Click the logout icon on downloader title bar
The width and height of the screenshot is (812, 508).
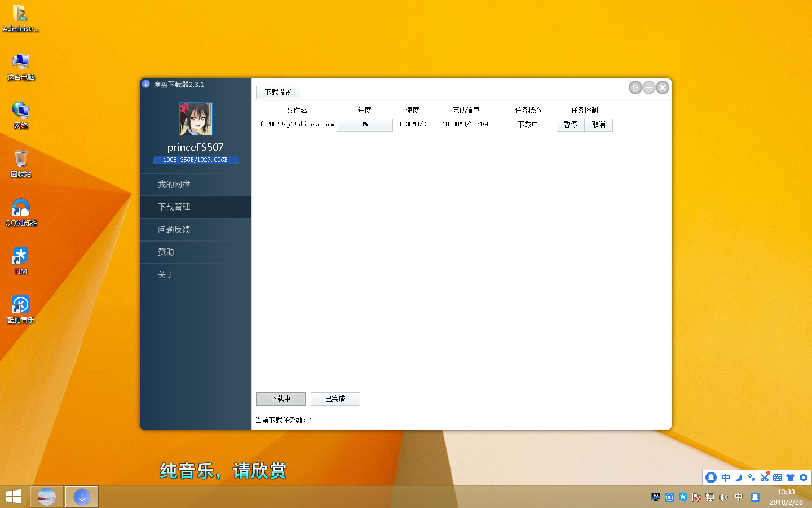point(635,87)
